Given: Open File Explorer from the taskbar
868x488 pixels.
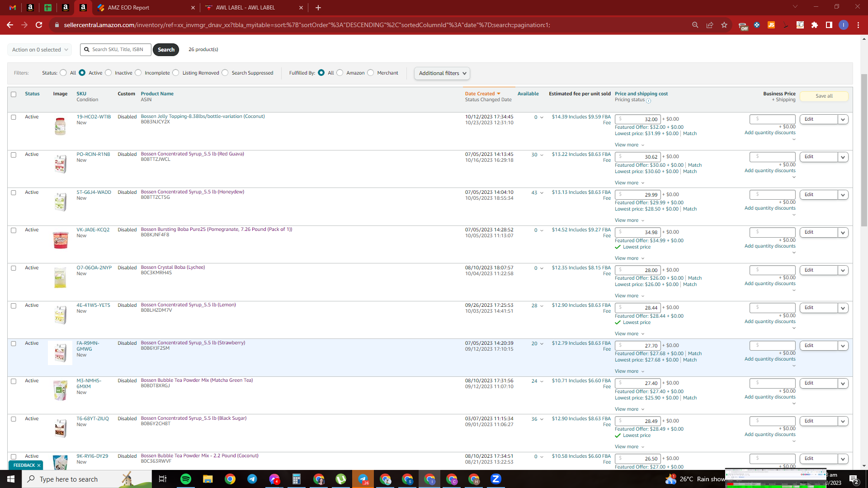Looking at the screenshot, I should (208, 479).
